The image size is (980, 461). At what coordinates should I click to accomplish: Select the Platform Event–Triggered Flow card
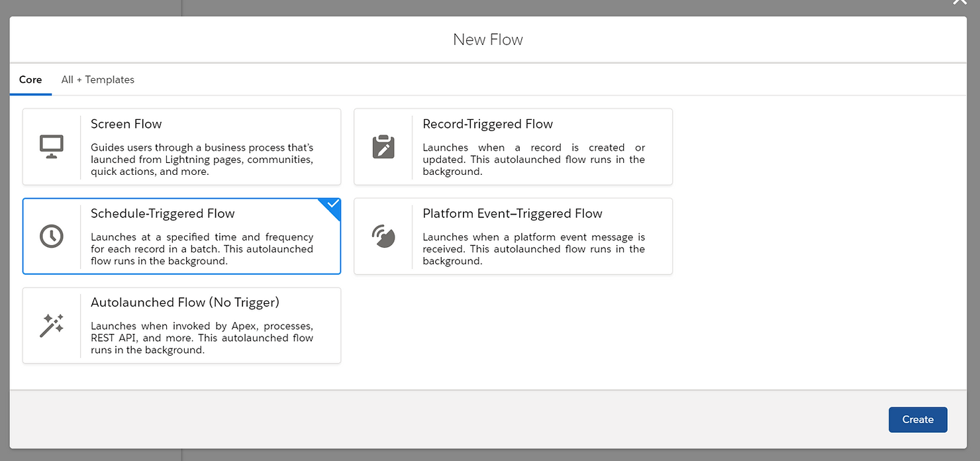pos(513,236)
